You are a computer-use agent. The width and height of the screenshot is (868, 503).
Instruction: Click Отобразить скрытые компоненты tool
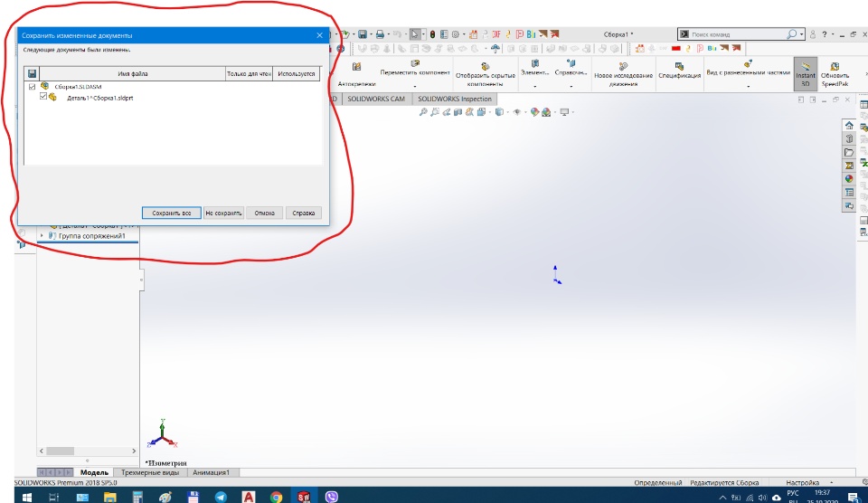(x=485, y=75)
